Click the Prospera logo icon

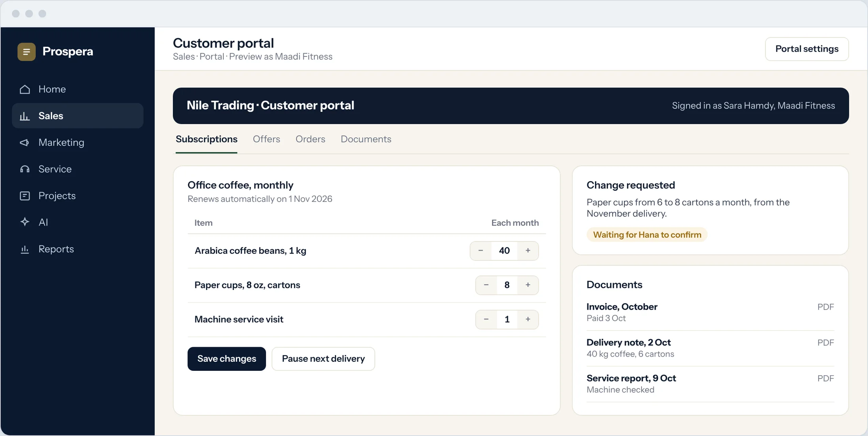(26, 52)
